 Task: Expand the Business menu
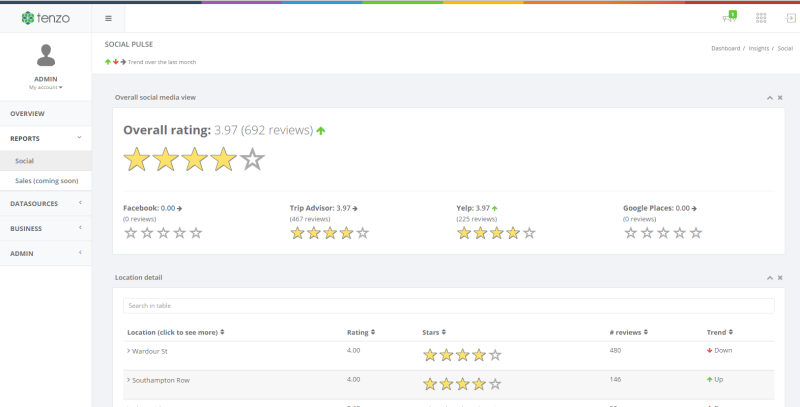(46, 228)
